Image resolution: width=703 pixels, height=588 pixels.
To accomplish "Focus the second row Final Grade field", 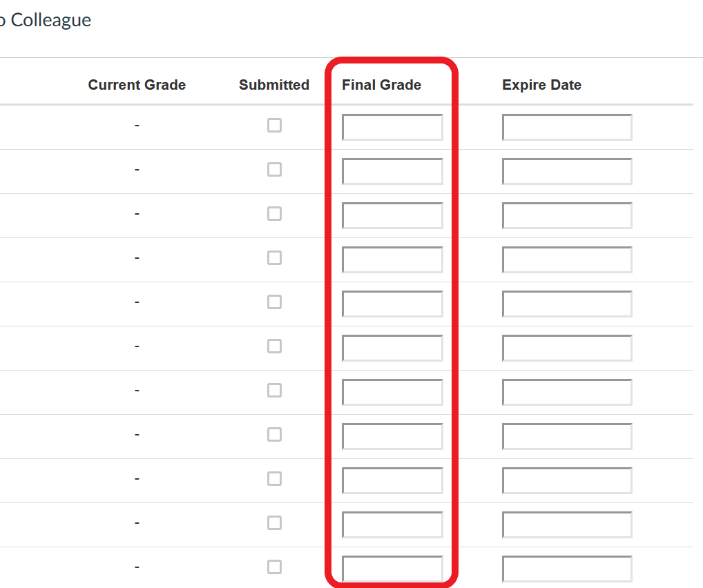I will click(392, 171).
